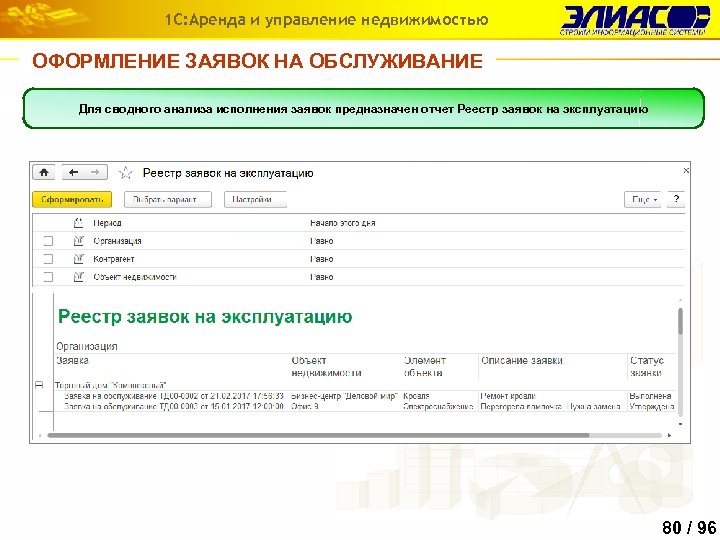Click Равно condition in Контрагент row
This screenshot has width=720, height=540.
pos(321,259)
